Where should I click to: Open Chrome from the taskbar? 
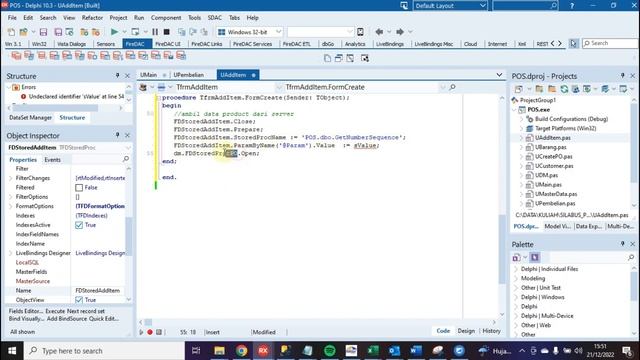coord(241,351)
